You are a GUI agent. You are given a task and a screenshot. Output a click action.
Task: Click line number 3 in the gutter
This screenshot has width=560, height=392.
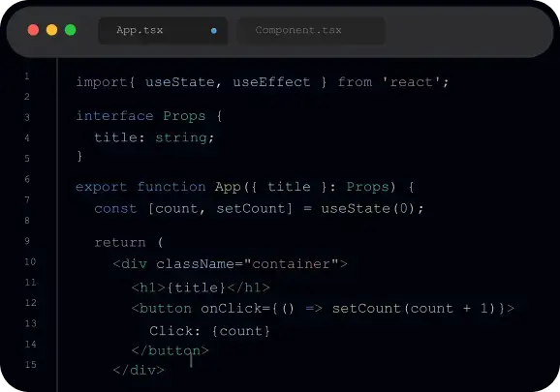coord(27,117)
